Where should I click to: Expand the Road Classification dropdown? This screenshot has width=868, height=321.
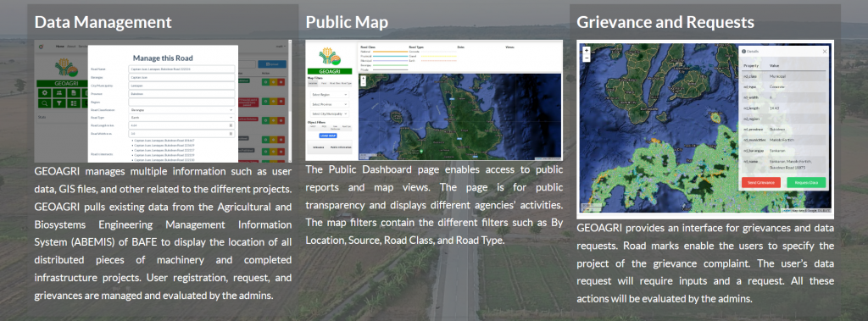[x=181, y=110]
